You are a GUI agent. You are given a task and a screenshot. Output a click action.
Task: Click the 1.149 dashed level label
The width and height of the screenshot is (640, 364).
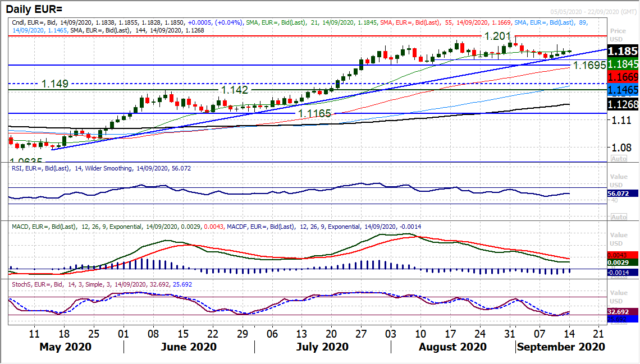[55, 84]
